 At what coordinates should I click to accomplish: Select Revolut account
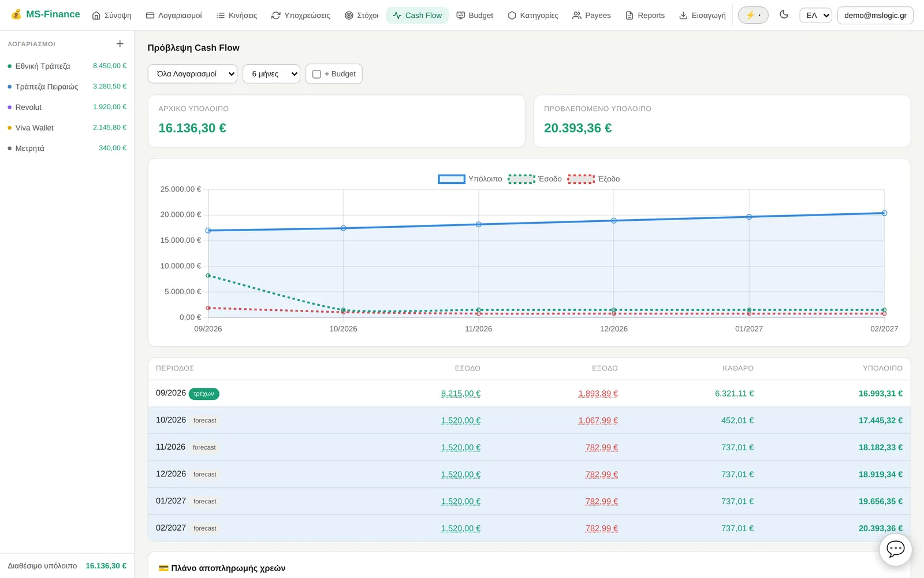pos(67,107)
